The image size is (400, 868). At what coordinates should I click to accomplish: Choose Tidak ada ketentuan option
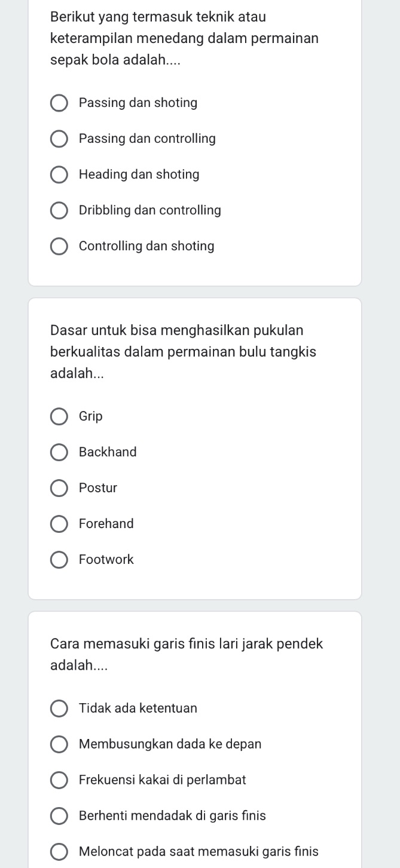click(x=59, y=708)
